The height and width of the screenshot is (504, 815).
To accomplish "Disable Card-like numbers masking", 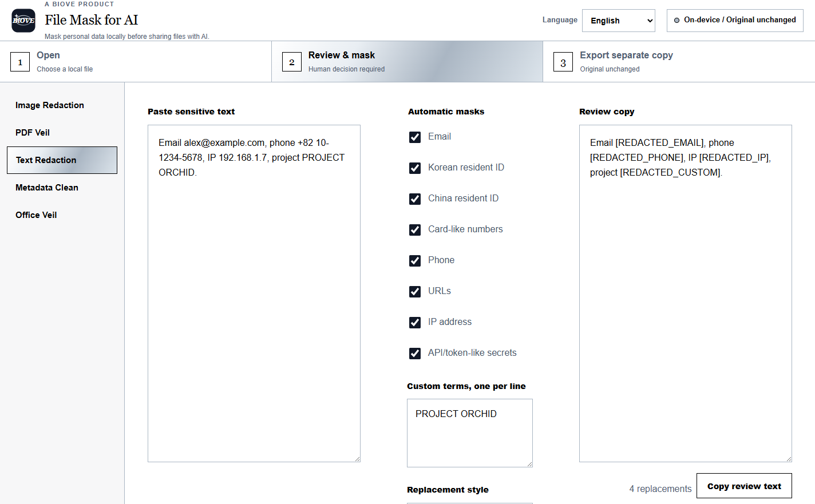I will (x=415, y=230).
